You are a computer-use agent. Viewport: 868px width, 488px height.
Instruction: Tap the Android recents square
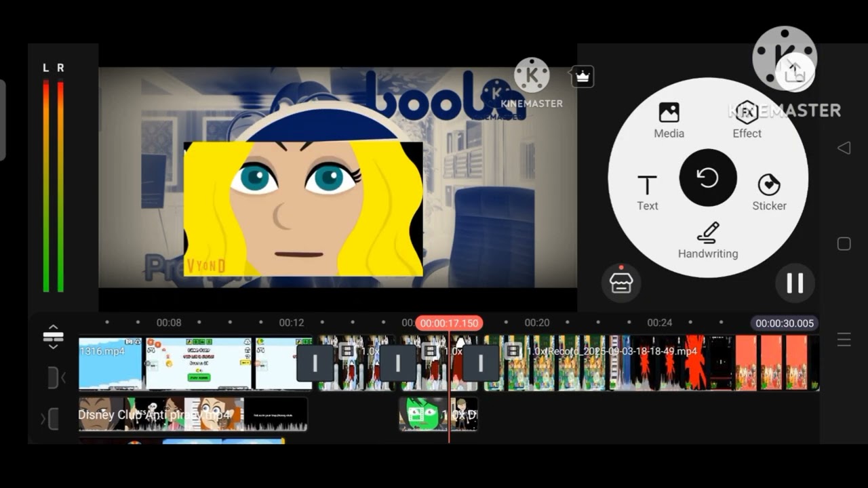pyautogui.click(x=844, y=244)
